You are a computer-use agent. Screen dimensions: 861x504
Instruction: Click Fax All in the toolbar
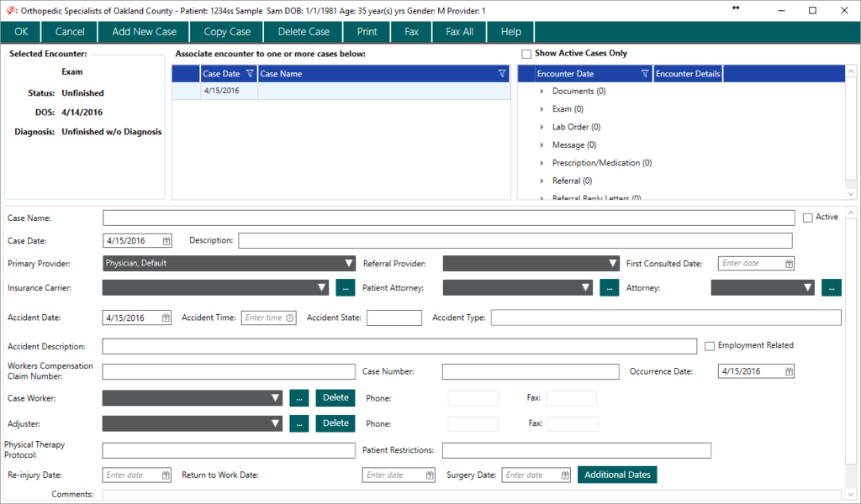(x=458, y=31)
